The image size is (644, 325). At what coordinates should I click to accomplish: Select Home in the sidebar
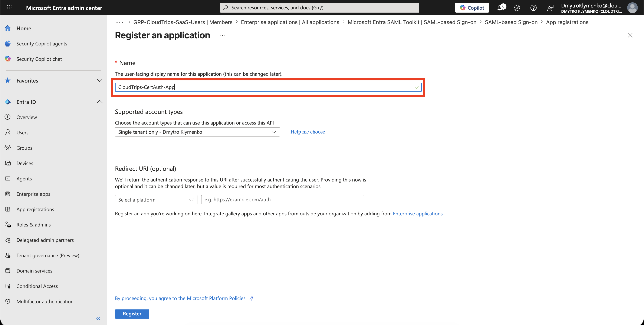point(24,28)
